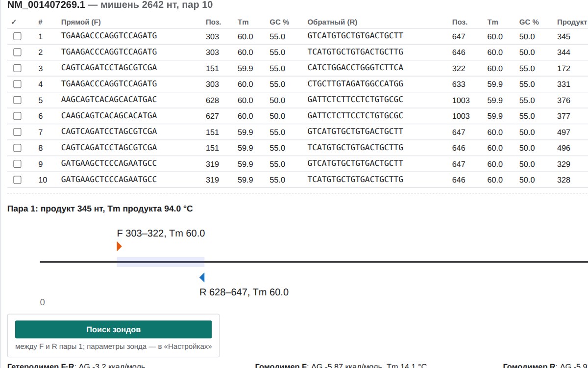Select reverse primer CTGCTTGTAGATGGCCATGG

coord(355,84)
